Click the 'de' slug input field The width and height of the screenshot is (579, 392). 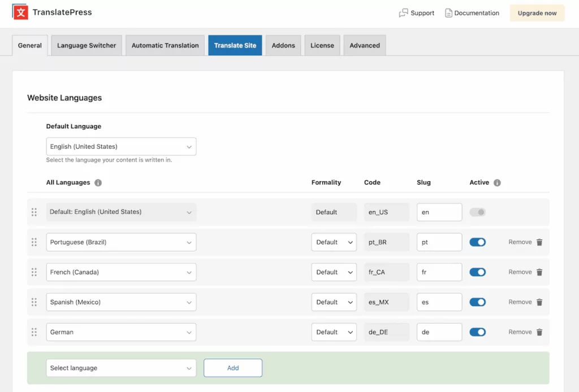439,332
